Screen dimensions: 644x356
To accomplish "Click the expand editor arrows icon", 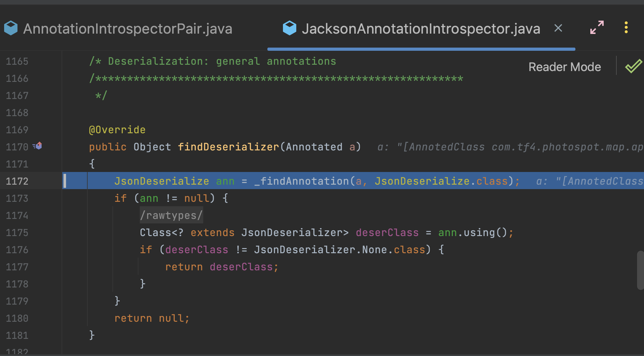I will point(597,28).
